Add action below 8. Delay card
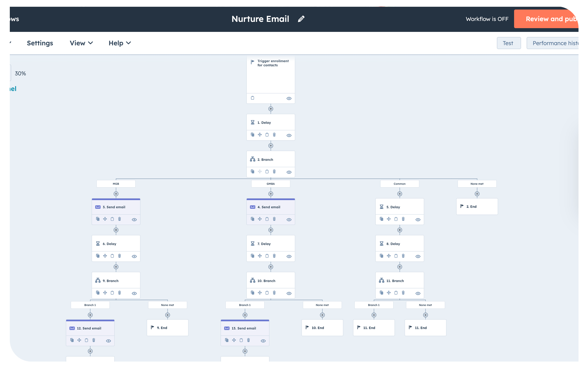Image resolution: width=588 pixels, height=368 pixels. click(x=400, y=267)
